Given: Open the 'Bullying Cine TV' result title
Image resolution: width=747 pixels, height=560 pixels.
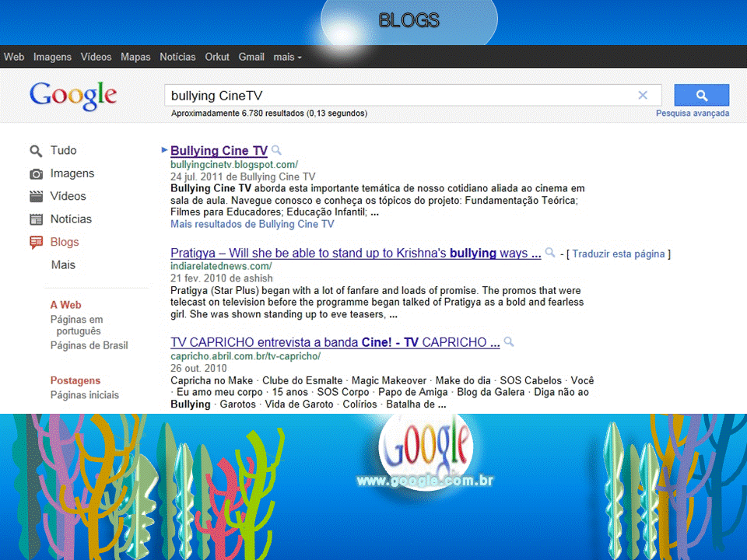Looking at the screenshot, I should (x=219, y=151).
